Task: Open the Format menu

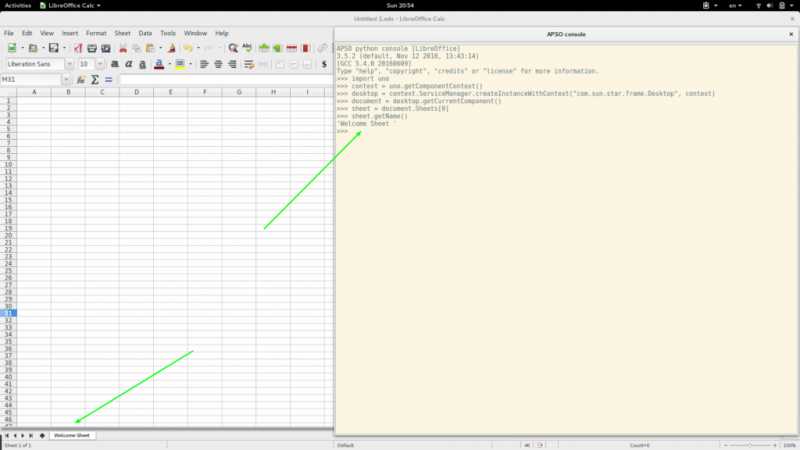Action: pos(96,33)
